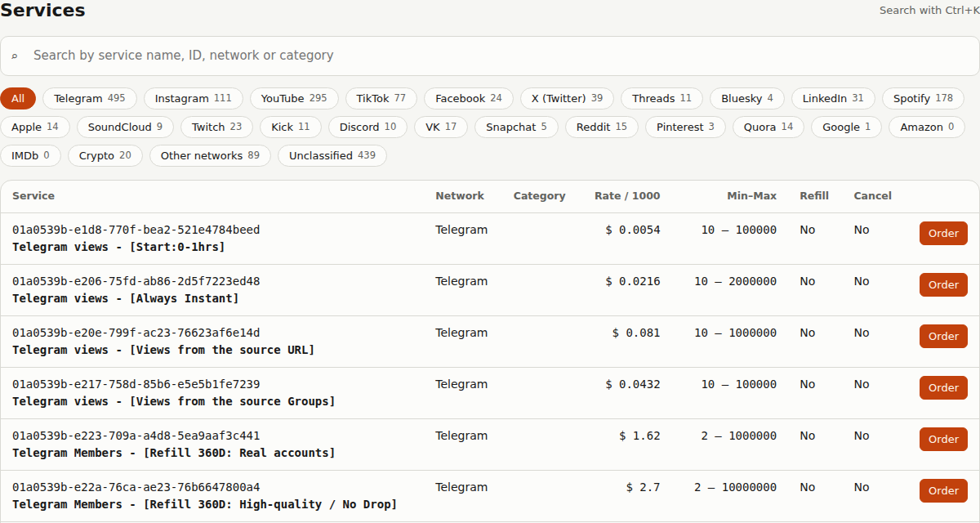
Task: Click the $ 0.0216 rate value
Action: tap(633, 281)
